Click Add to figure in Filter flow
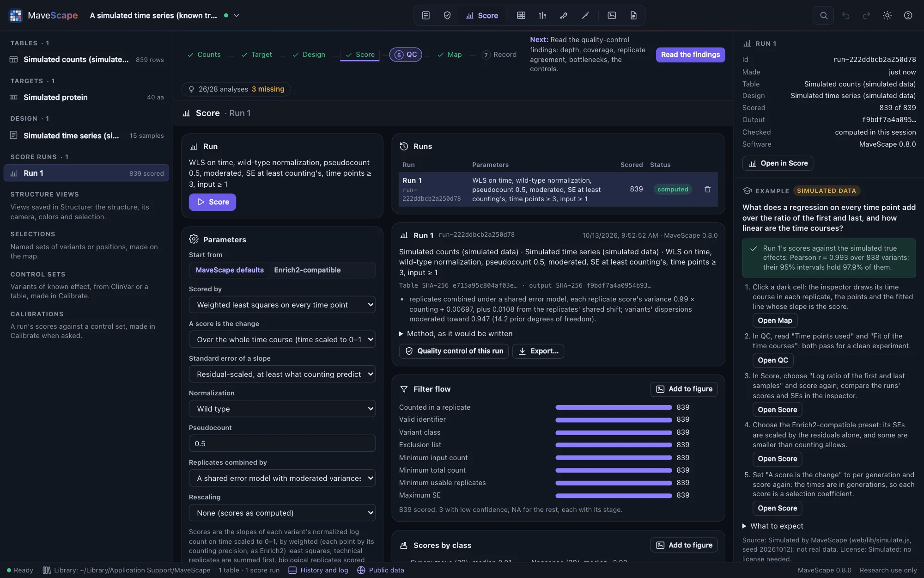The height and width of the screenshot is (578, 924). (684, 389)
